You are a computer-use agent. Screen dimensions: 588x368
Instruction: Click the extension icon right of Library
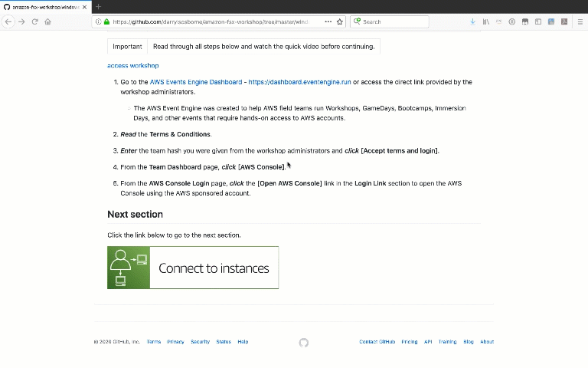(x=498, y=21)
